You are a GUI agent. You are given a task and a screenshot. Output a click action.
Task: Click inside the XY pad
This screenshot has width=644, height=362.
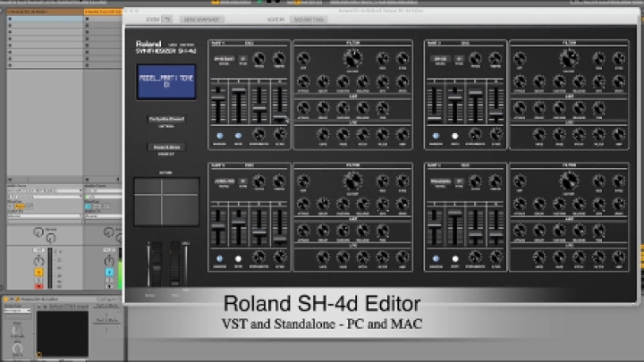[x=166, y=201]
